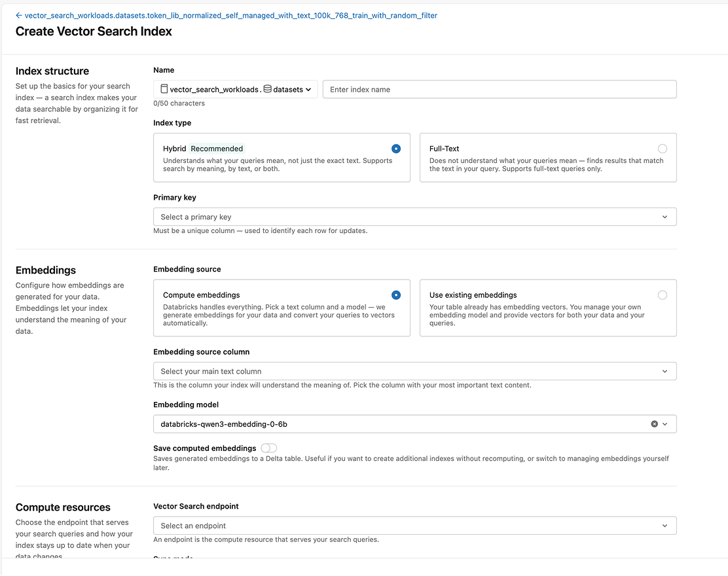Click the 0/50 characters counter text
The width and height of the screenshot is (728, 576).
179,103
